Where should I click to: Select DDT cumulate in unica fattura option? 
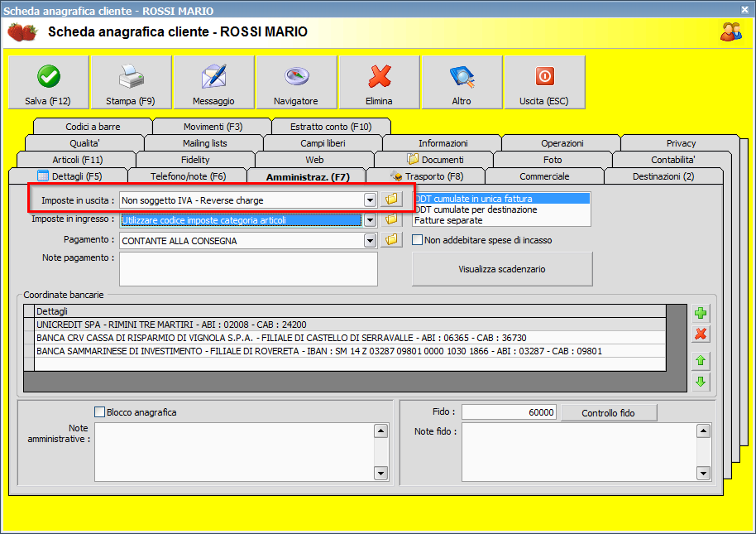[501, 199]
